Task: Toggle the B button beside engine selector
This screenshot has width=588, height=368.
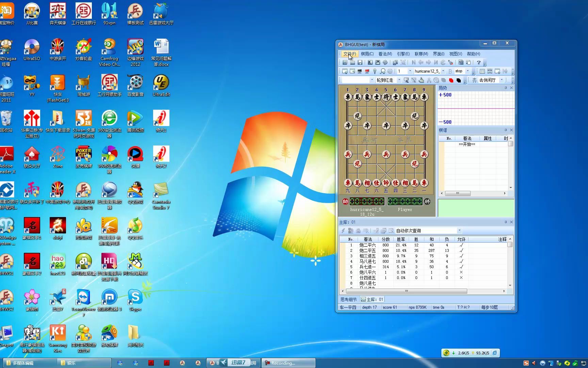Action: 450,71
